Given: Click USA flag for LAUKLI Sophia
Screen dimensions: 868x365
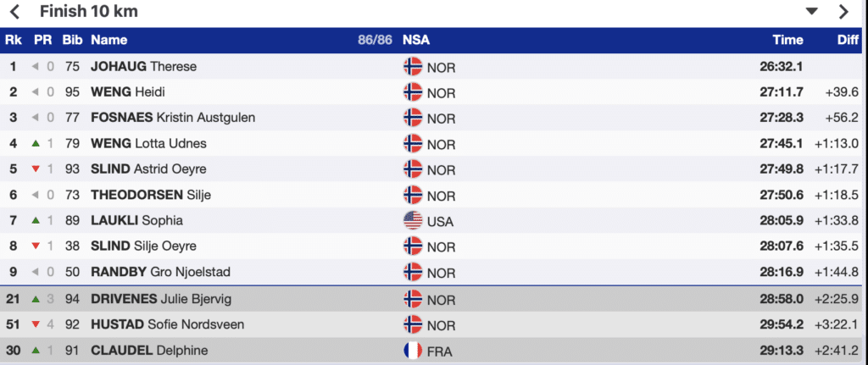Looking at the screenshot, I should [413, 221].
